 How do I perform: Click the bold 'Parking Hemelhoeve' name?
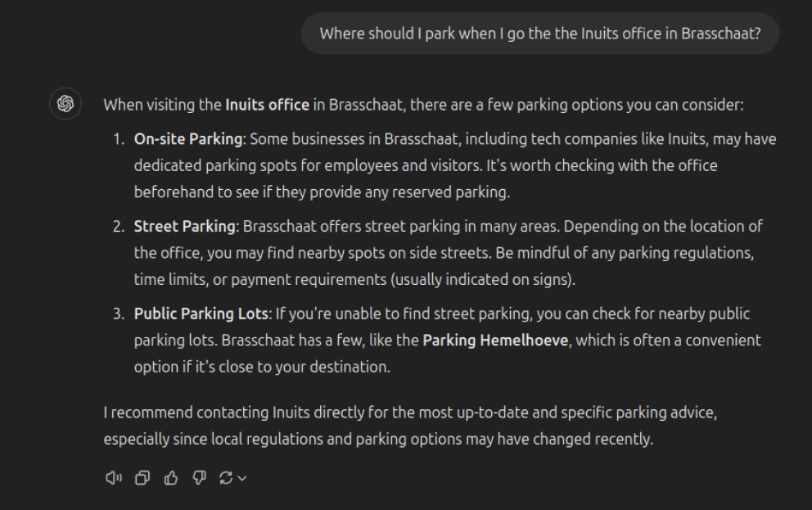point(494,340)
